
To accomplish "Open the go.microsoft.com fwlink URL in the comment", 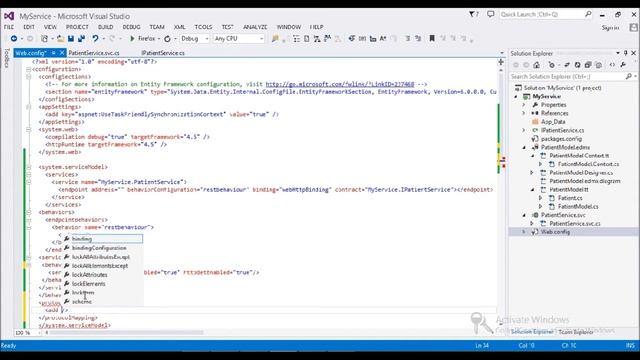I will click(340, 84).
